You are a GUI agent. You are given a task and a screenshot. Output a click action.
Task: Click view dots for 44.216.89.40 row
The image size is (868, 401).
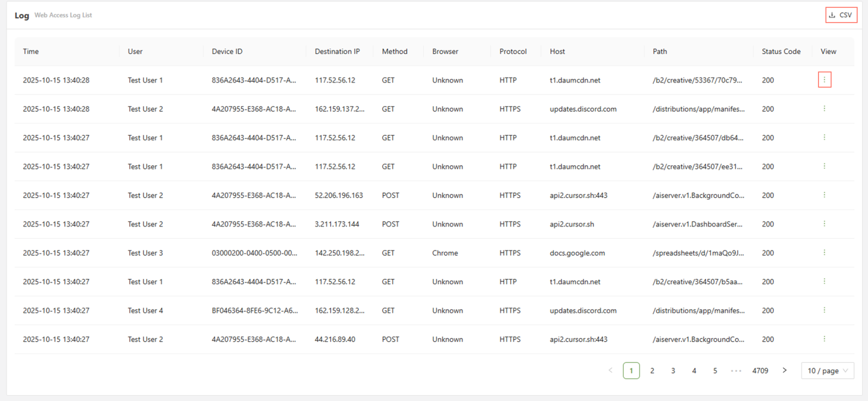coord(824,339)
